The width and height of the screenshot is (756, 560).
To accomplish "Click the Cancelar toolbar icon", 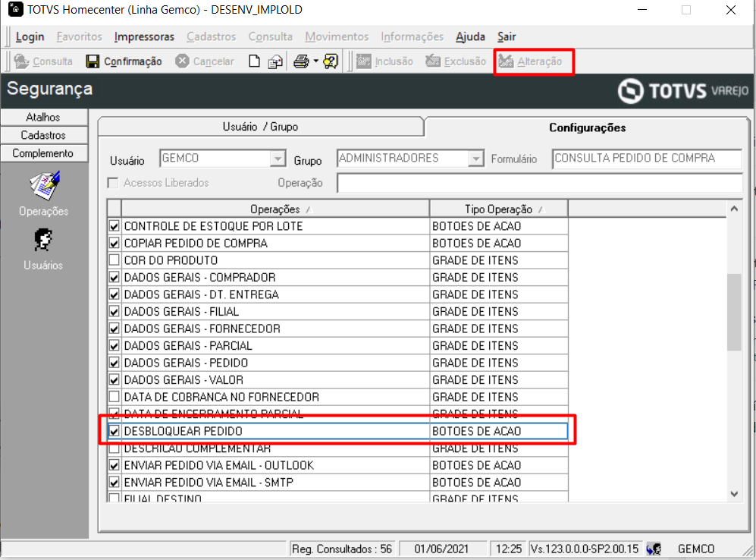I will click(182, 61).
